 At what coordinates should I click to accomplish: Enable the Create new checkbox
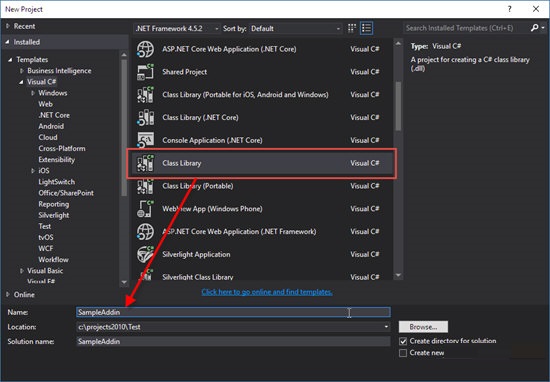[x=403, y=353]
